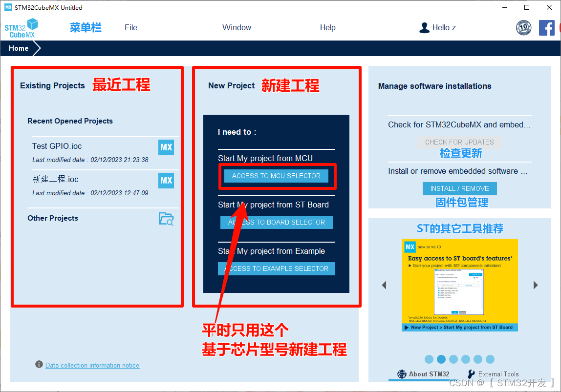
Task: Select first carousel dot indicator
Action: click(x=429, y=359)
